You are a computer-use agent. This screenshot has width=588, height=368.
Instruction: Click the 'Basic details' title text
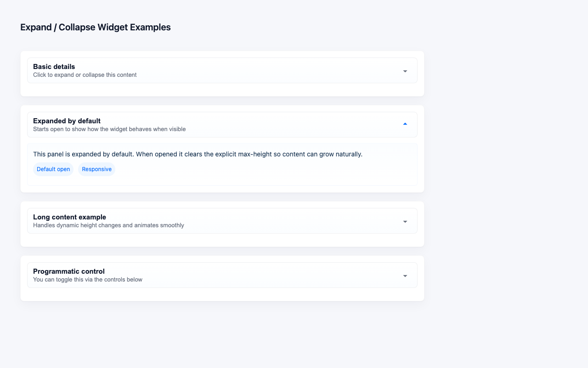54,67
